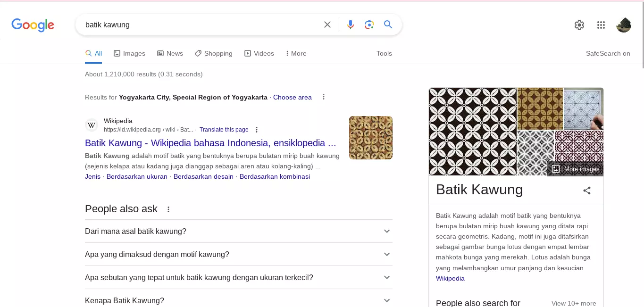Screen dimensions: 644x307
Task: Start voice search with microphone icon
Action: tap(351, 25)
